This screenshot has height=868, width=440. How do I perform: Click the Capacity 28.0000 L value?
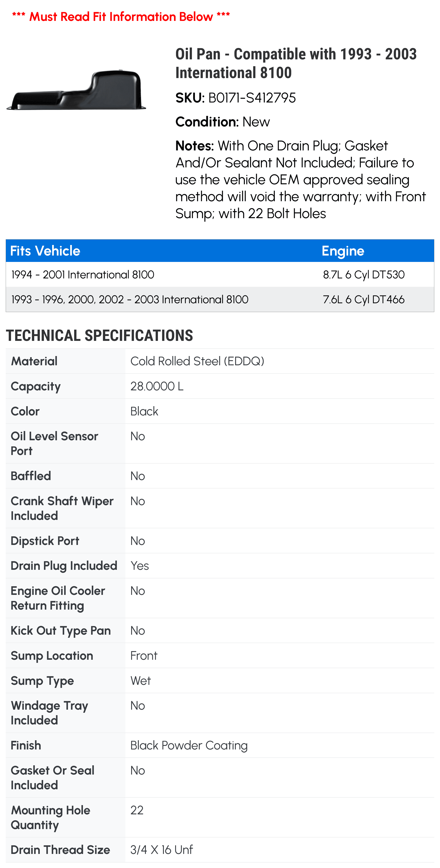click(157, 386)
